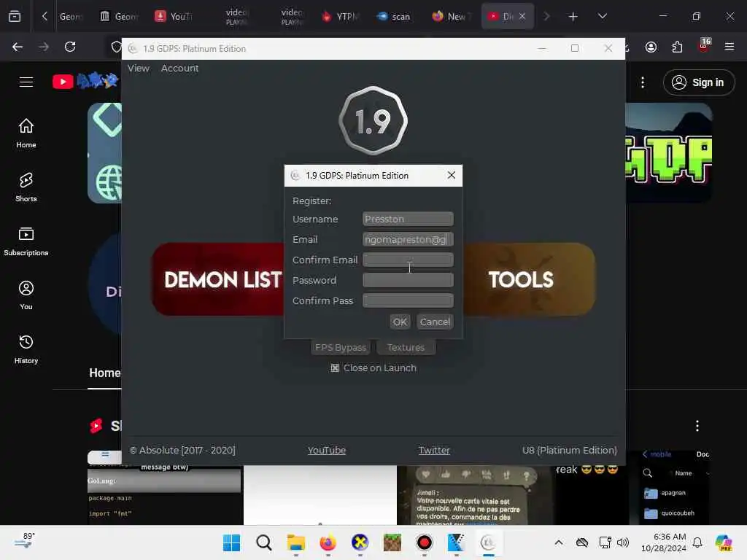Open the You section in YouTube sidebar

point(26,295)
